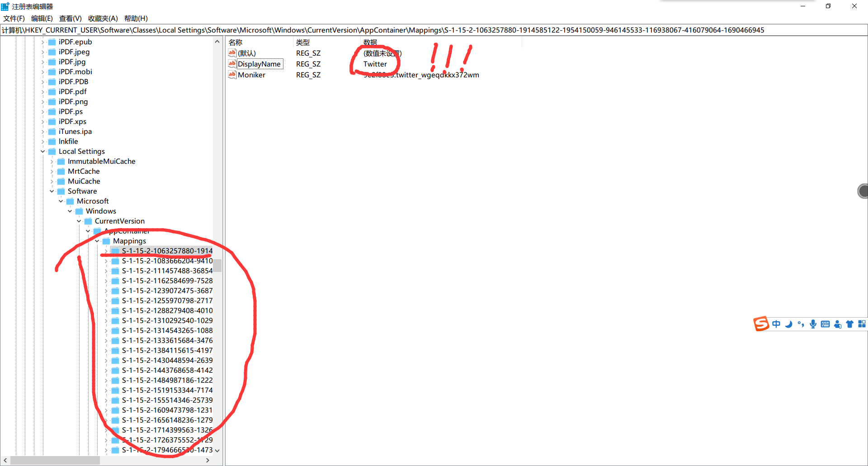Select key S-1-15-2-1430448594-2639
868x466 pixels.
pos(167,361)
